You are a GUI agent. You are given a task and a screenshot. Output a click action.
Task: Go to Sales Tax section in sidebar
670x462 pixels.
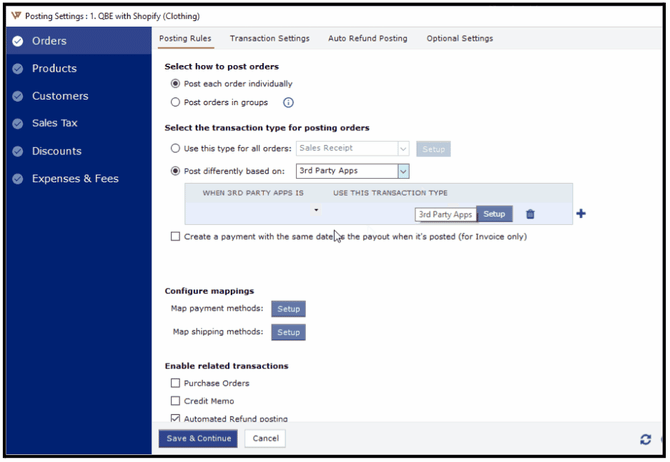(x=79, y=124)
